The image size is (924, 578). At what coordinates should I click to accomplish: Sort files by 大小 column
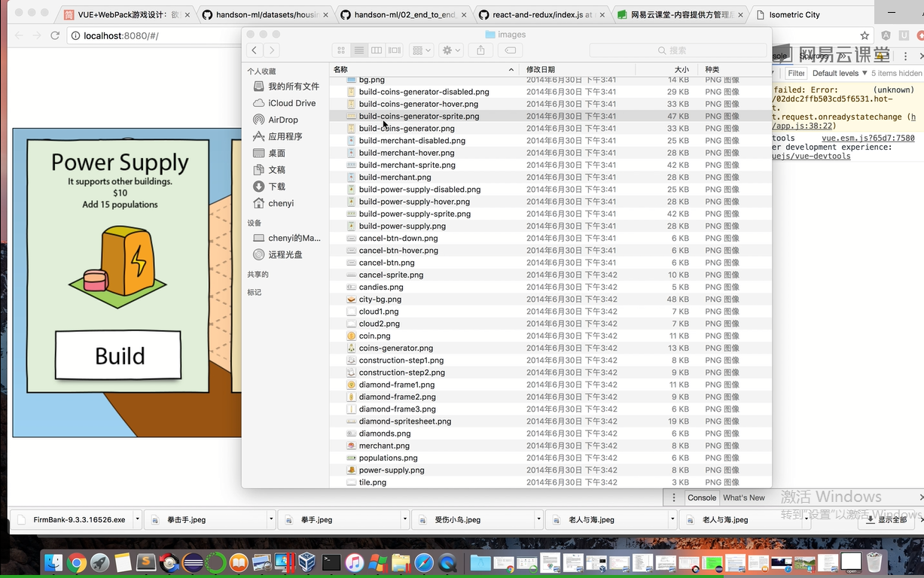tap(666, 69)
